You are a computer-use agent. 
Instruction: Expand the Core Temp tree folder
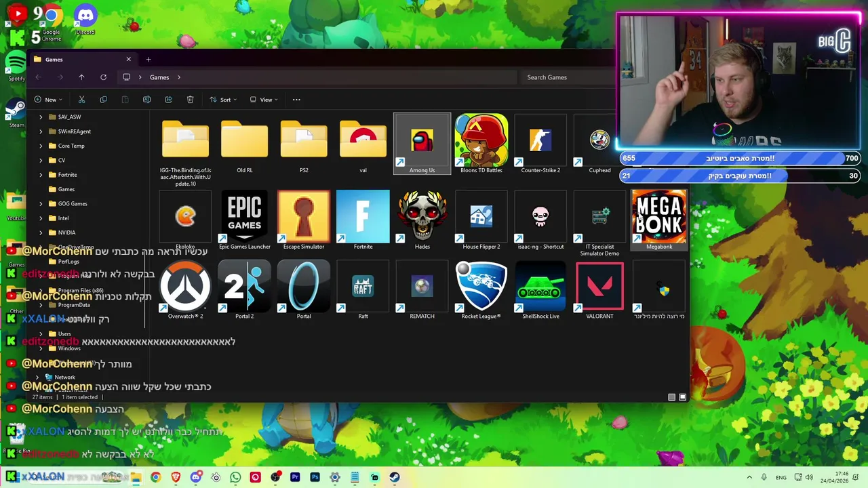click(x=41, y=146)
